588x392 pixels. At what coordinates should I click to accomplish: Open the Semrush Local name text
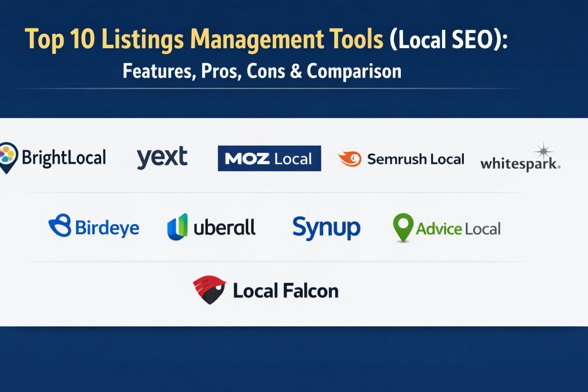[415, 159]
